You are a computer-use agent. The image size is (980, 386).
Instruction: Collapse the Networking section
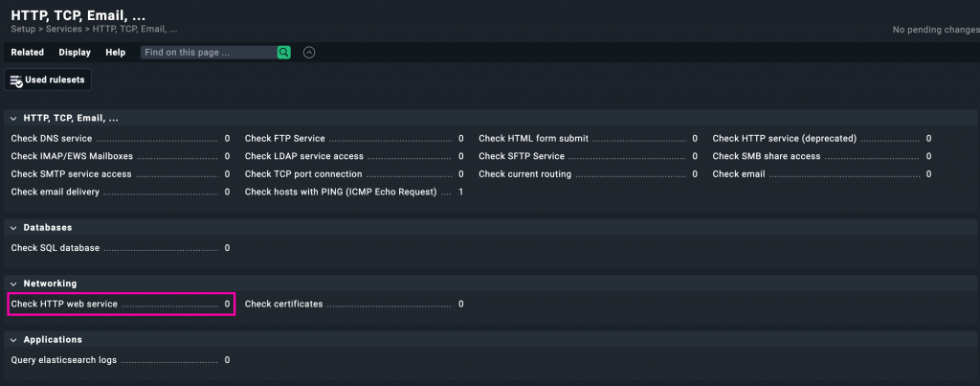point(13,284)
